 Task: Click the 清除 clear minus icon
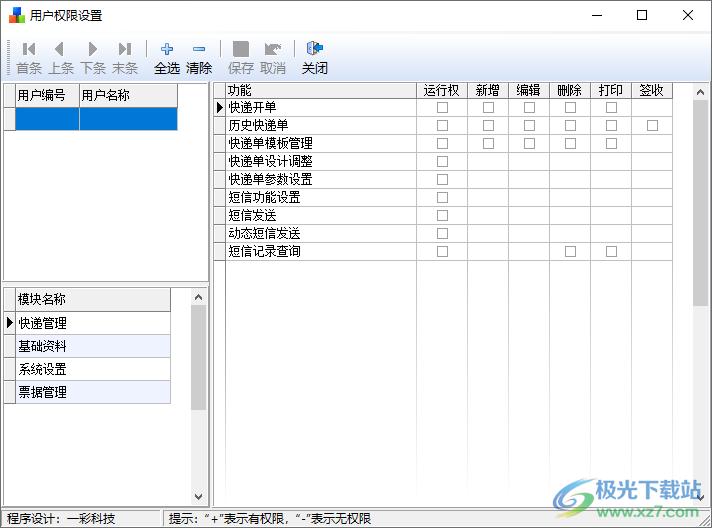199,49
